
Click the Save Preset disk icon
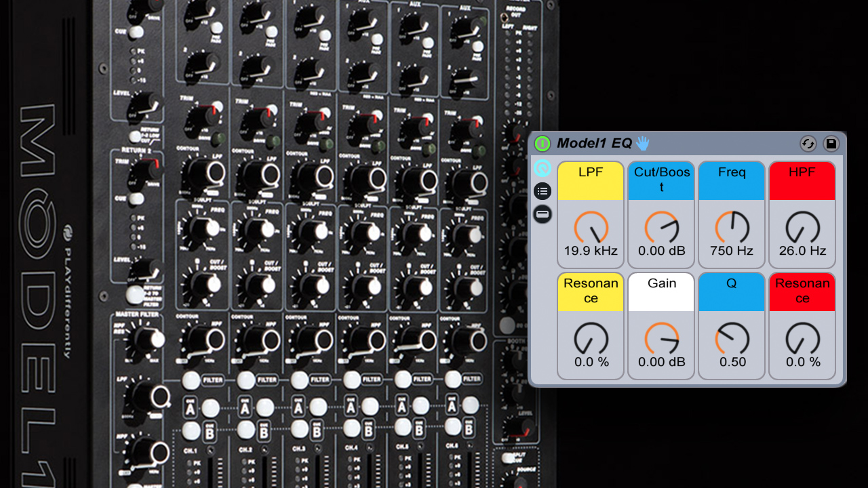[x=831, y=144]
